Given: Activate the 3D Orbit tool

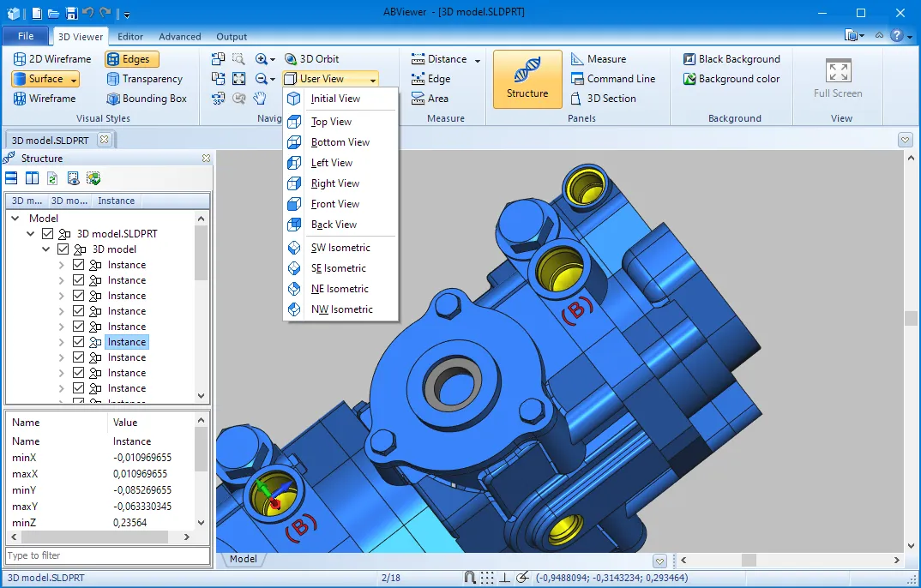Looking at the screenshot, I should pyautogui.click(x=311, y=58).
